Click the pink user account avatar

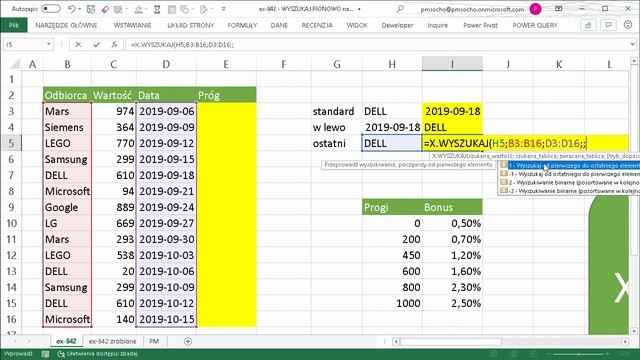point(535,9)
